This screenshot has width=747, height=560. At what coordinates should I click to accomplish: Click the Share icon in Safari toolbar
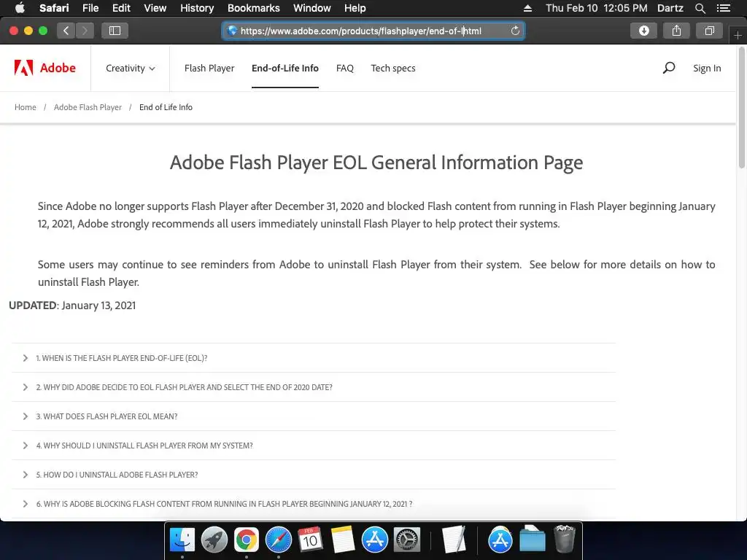click(x=676, y=31)
